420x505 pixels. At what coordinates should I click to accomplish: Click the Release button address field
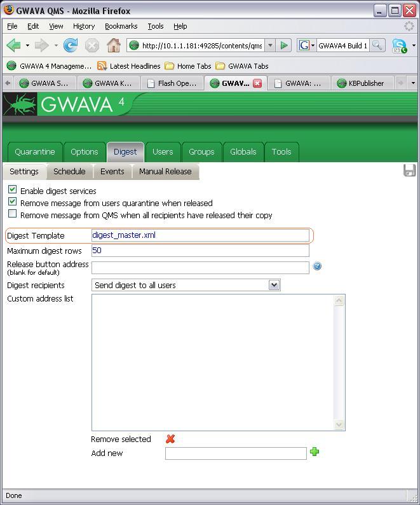(200, 267)
